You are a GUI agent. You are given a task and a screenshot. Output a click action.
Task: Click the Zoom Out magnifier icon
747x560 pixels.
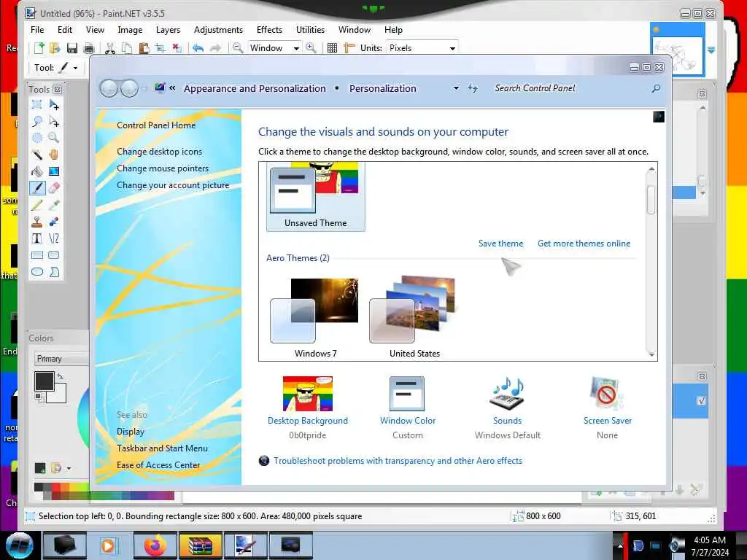click(237, 47)
